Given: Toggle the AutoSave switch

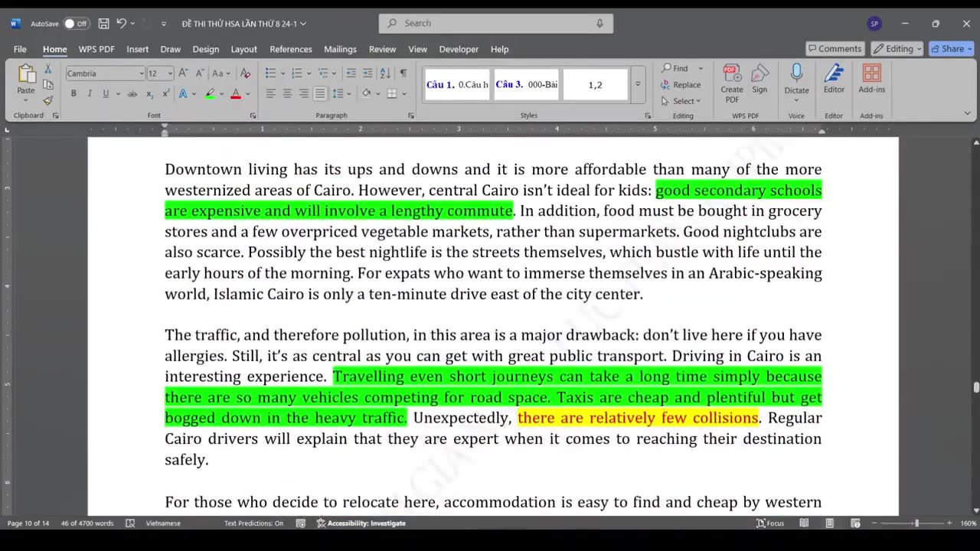Looking at the screenshot, I should coord(75,24).
